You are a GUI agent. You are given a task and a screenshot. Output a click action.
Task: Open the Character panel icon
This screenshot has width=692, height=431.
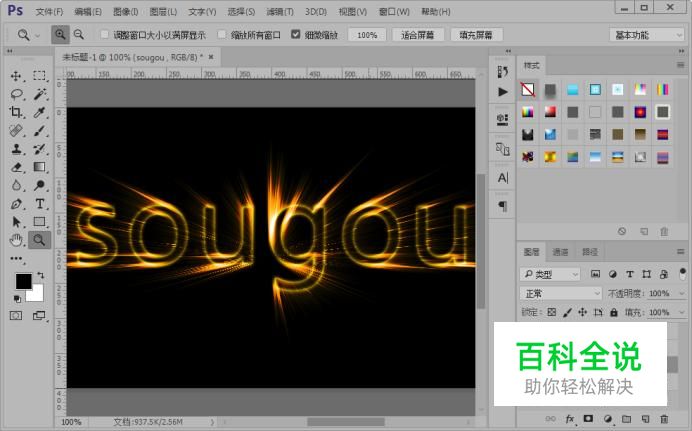503,178
